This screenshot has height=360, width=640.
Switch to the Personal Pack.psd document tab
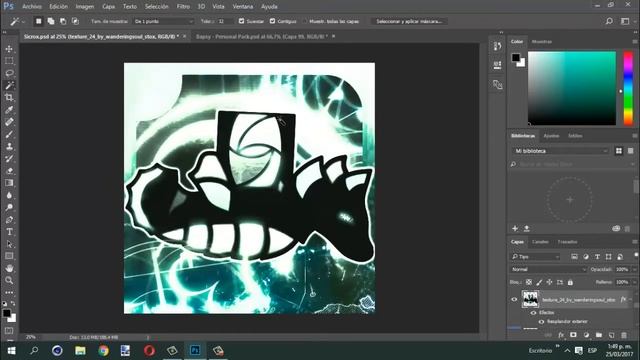[261, 36]
